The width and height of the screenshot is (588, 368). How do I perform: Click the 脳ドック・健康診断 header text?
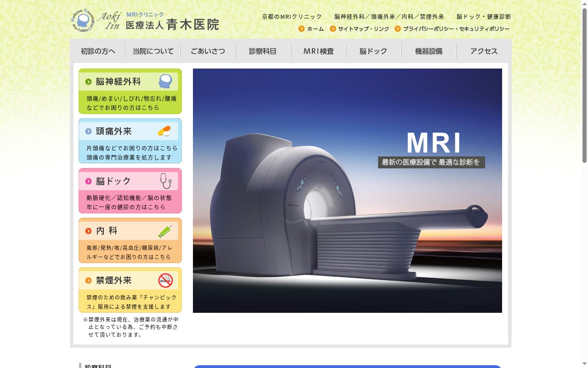(x=484, y=17)
